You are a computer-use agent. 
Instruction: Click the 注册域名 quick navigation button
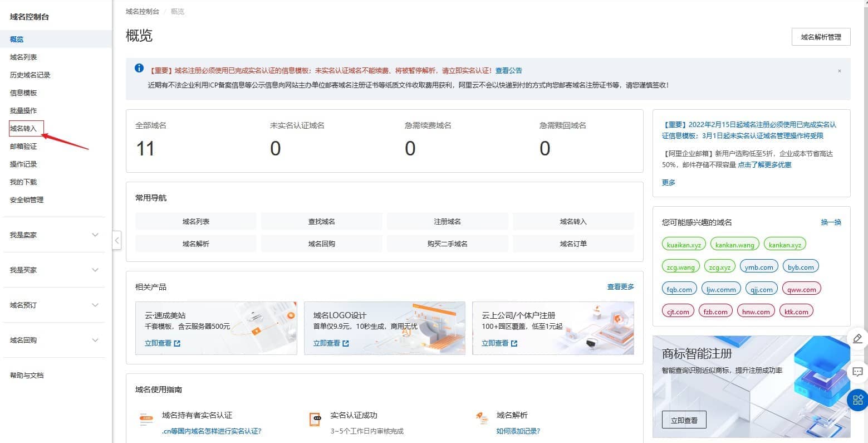coord(447,222)
